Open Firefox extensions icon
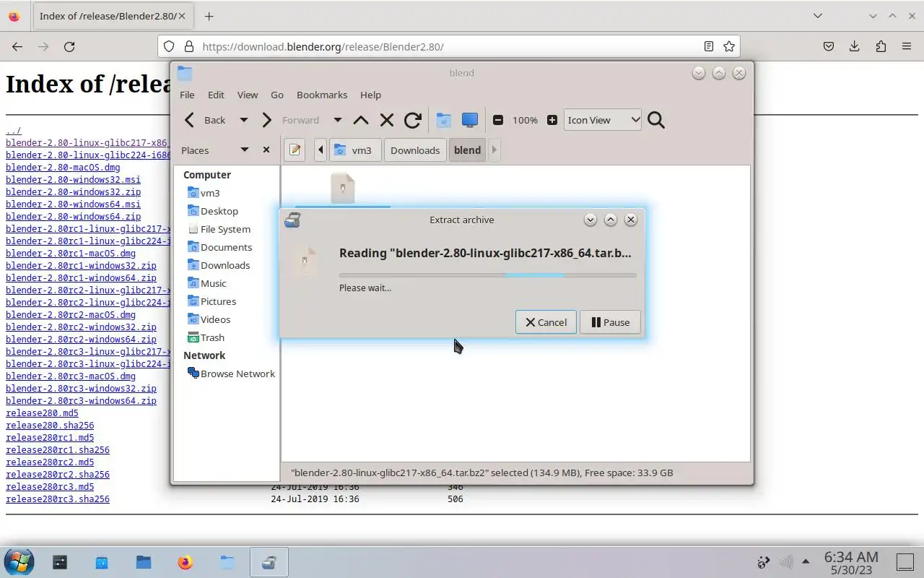The height and width of the screenshot is (578, 924). [x=881, y=46]
